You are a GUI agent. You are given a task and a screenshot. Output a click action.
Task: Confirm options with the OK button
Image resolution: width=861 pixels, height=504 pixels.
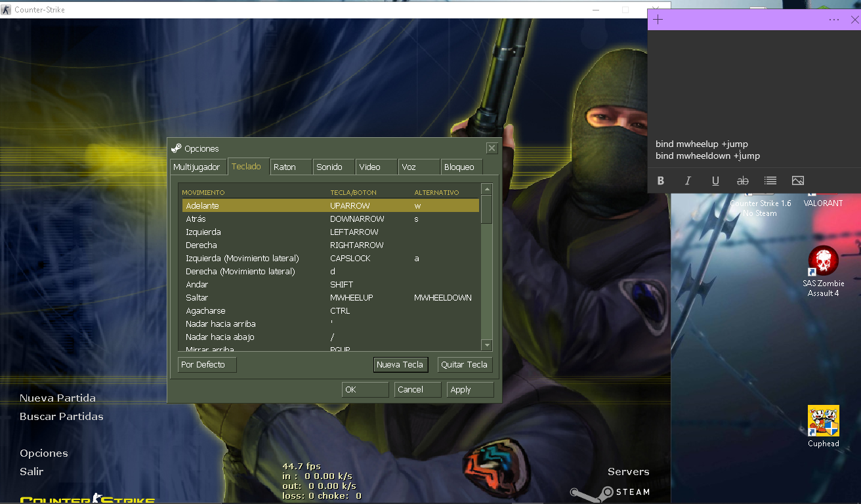pyautogui.click(x=365, y=390)
